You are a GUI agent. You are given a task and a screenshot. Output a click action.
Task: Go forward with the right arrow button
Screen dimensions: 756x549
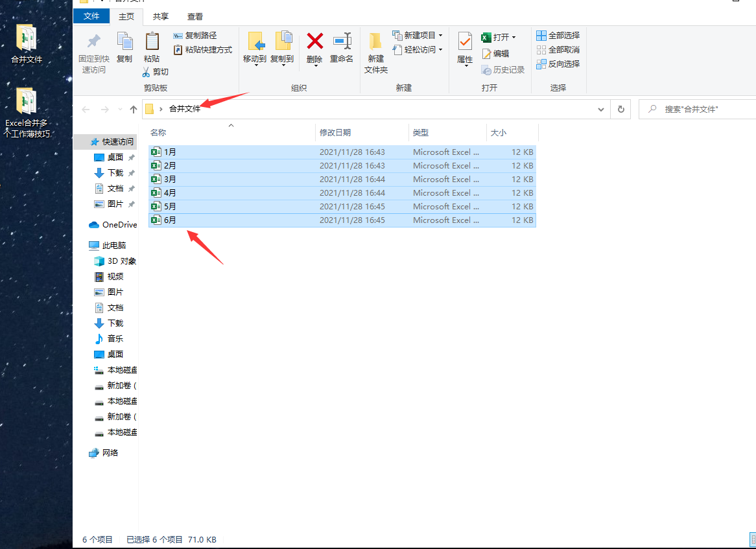tap(104, 110)
